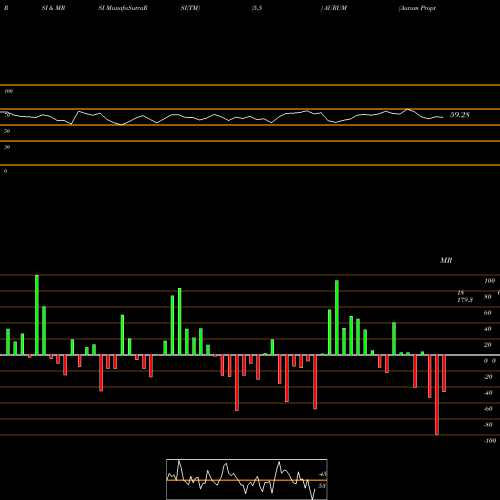The height and width of the screenshot is (500, 500).
Task: Click the '(5,5' header text
Action: pos(257,8)
